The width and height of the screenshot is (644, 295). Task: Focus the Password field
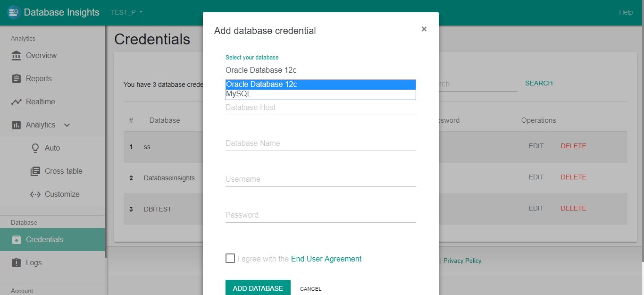click(x=321, y=215)
